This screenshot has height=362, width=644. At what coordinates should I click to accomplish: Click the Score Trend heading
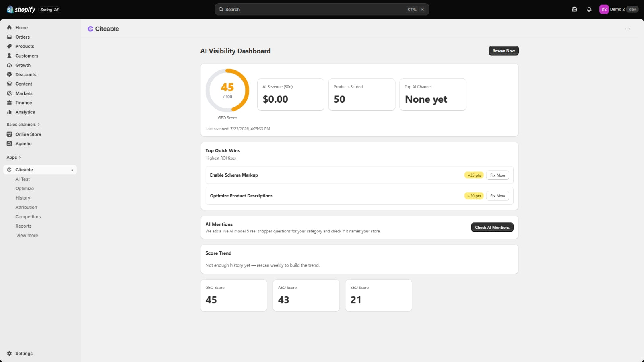(219, 253)
